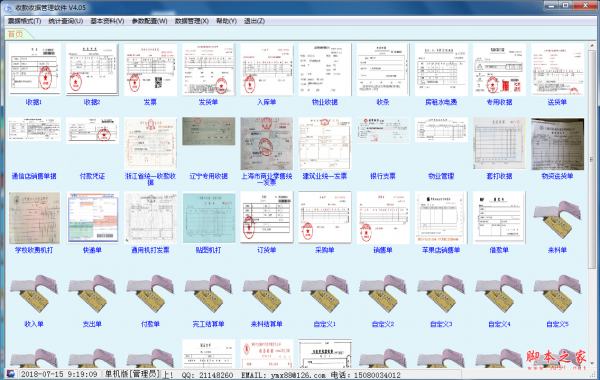Open the 基本资料(V) menu
This screenshot has height=380, width=600.
click(107, 21)
